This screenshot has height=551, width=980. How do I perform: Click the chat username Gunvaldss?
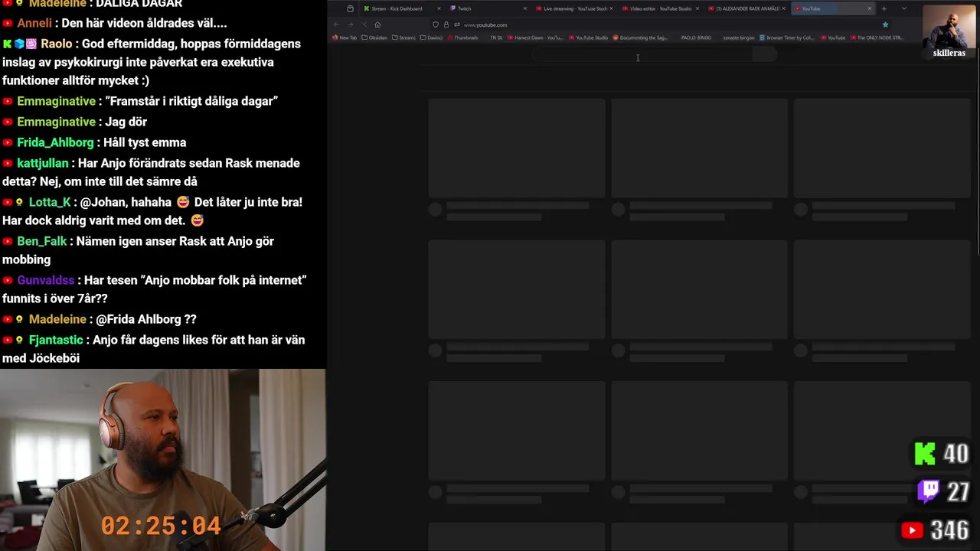click(x=46, y=280)
